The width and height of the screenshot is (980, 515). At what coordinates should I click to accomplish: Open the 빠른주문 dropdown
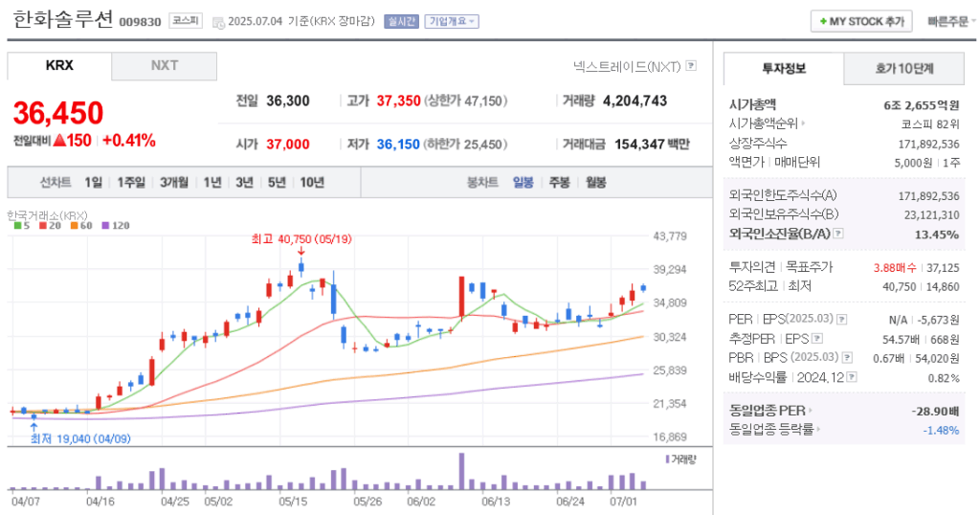[951, 21]
